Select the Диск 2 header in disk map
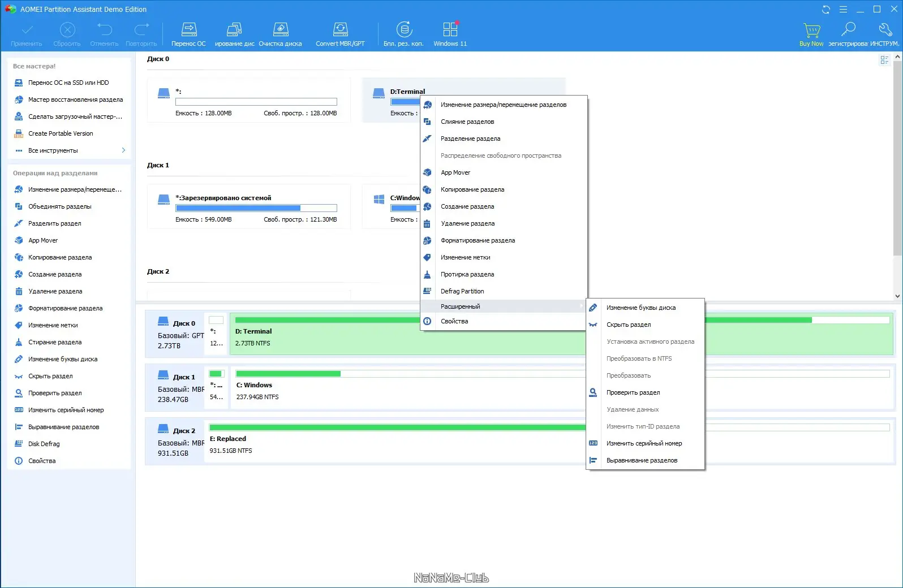 (x=175, y=442)
